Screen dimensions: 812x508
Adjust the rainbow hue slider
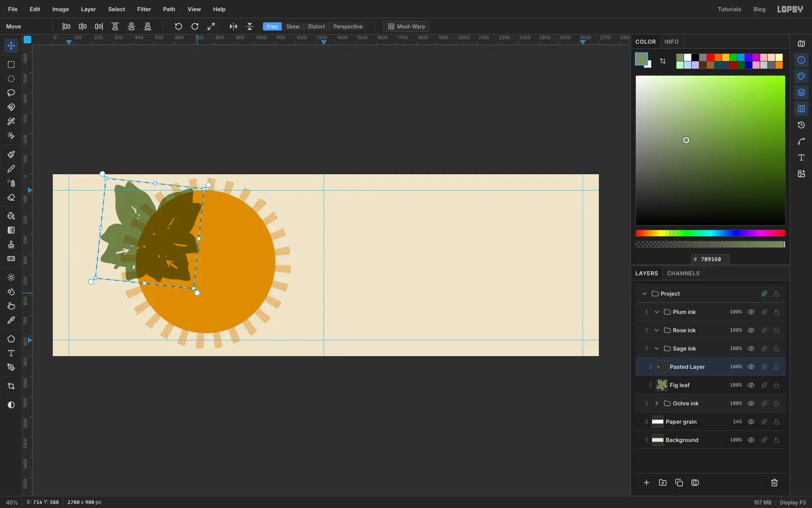[710, 233]
